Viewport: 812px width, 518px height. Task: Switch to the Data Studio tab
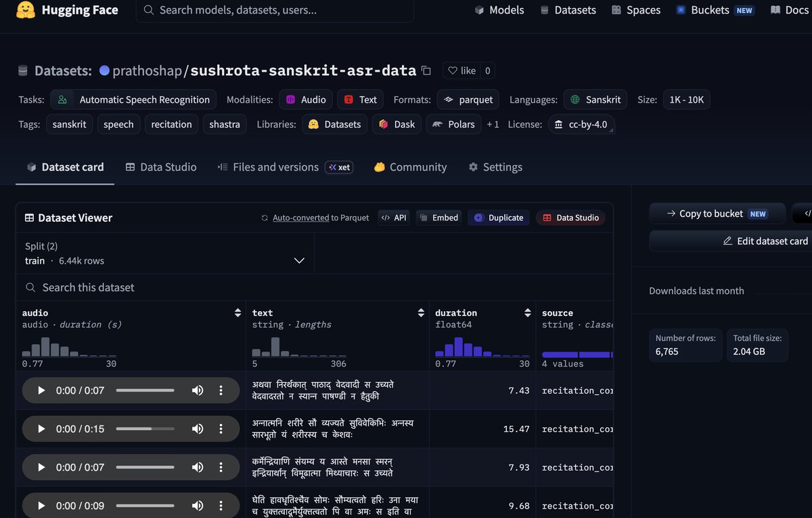click(x=161, y=167)
